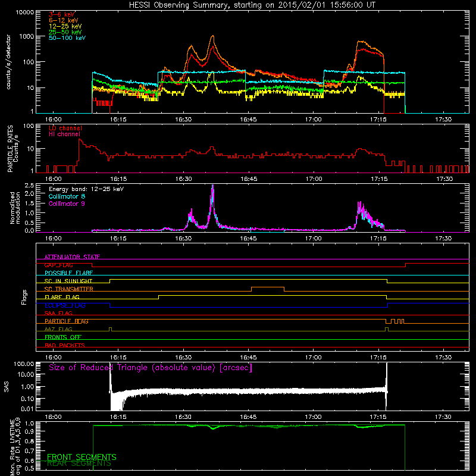The width and height of the screenshot is (476, 476).
Task: Select the 3-6 keV legend label
Action: point(61,14)
